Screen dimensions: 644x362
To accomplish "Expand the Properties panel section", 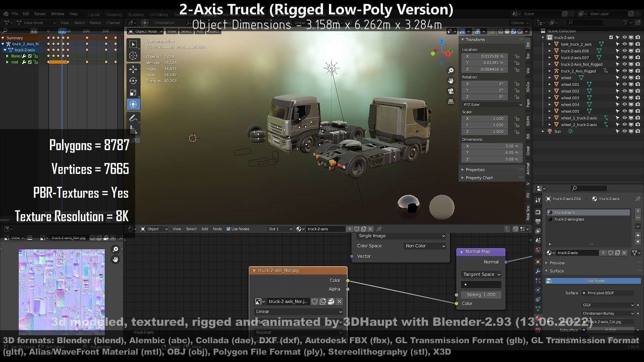I will [x=475, y=170].
